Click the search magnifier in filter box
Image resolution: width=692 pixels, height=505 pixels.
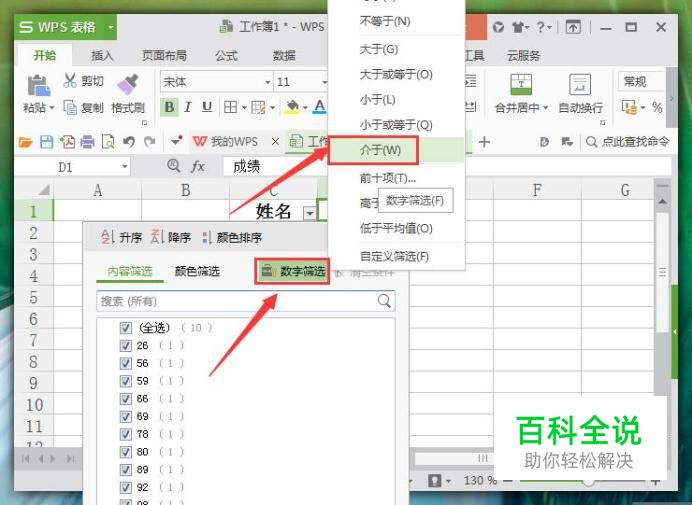(x=384, y=301)
